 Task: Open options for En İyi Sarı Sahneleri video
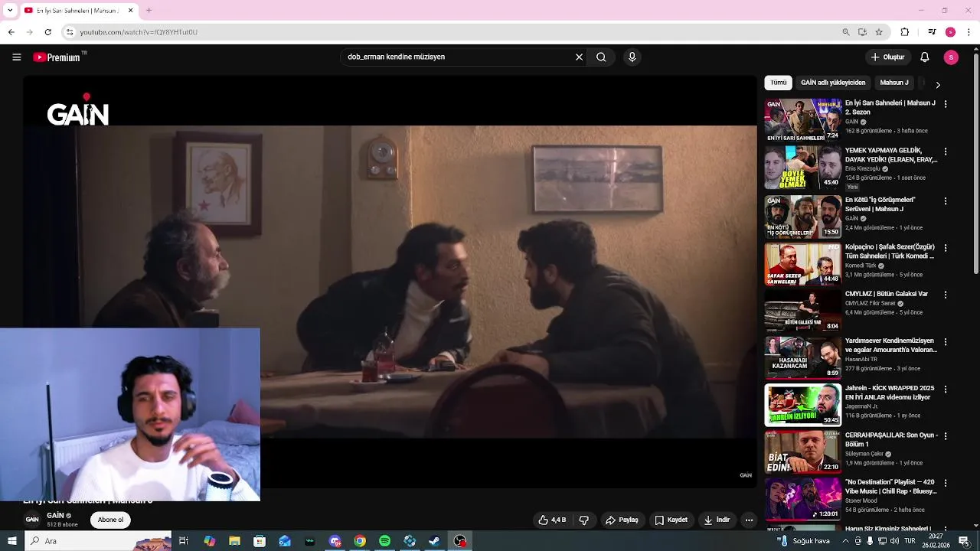point(946,104)
